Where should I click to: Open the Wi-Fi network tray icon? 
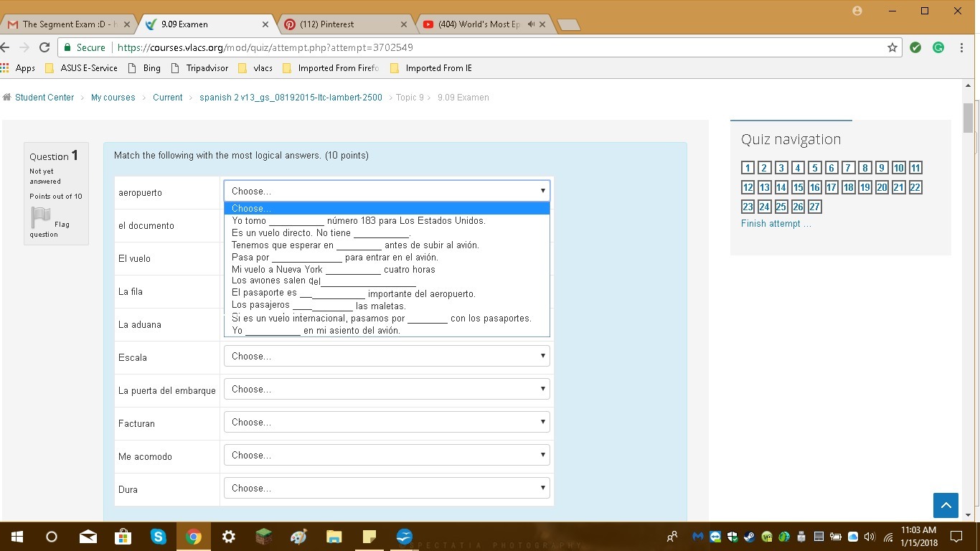[887, 537]
